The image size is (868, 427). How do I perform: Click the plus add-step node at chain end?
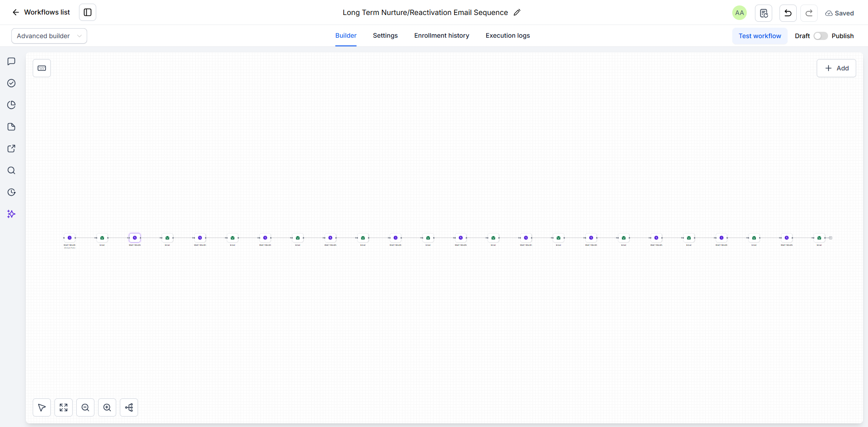[831, 238]
